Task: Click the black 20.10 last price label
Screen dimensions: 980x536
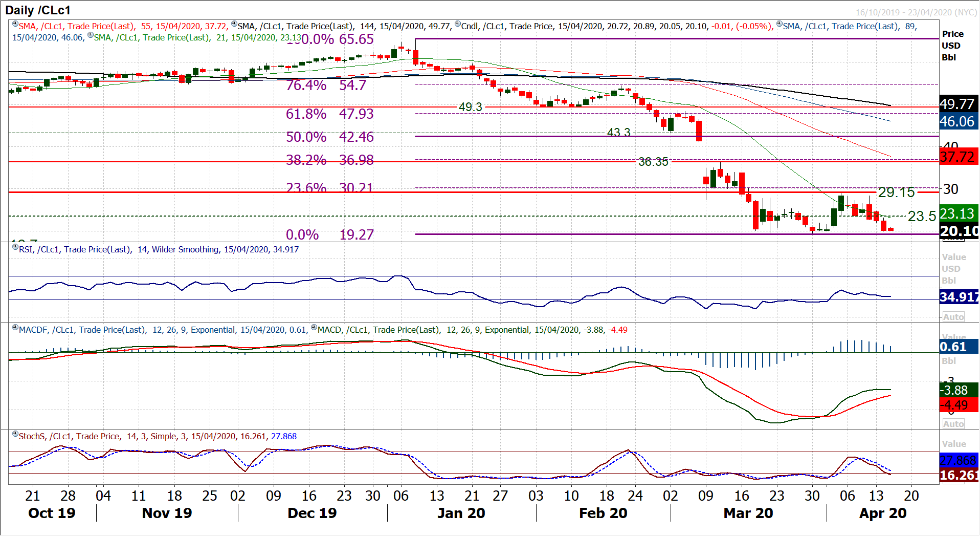Action: (959, 231)
